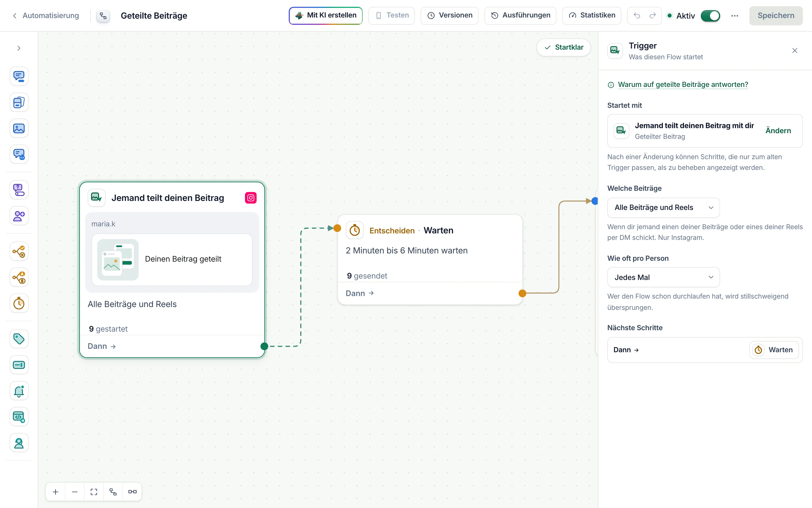Click the 'maria.k' username in preview
Viewport: 812px width, 508px height.
[103, 224]
